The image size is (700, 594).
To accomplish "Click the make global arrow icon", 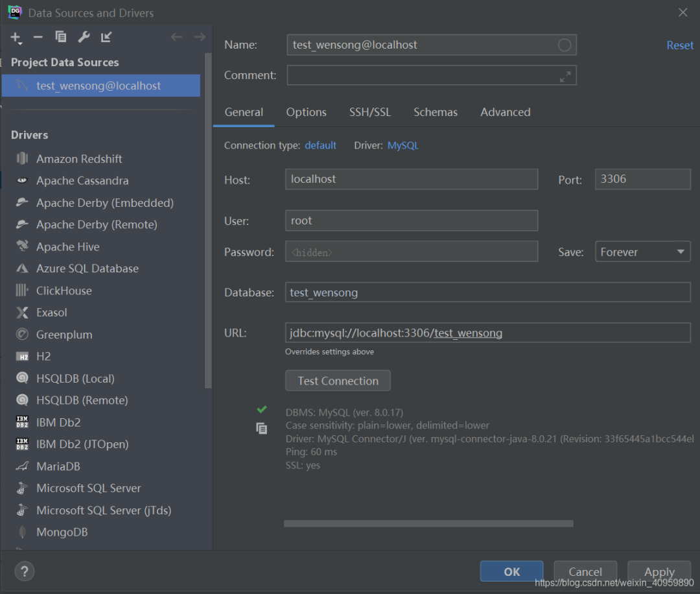I will (x=106, y=37).
